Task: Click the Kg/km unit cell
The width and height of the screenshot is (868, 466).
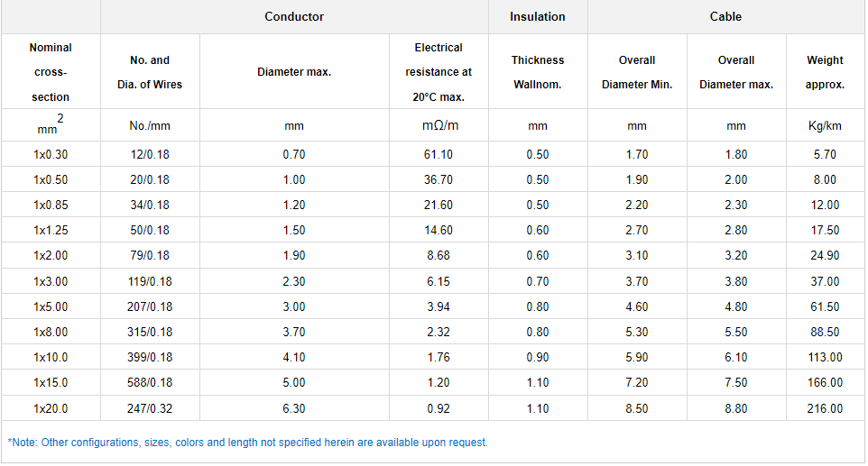Action: [x=825, y=125]
